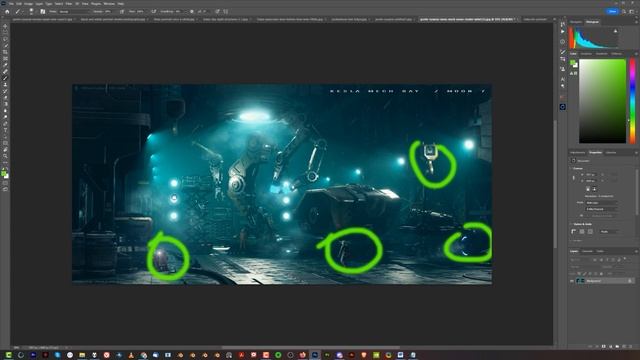Screen dimensions: 640x360
Task: Delete layer using the trash icon
Action: pyautogui.click(x=631, y=346)
